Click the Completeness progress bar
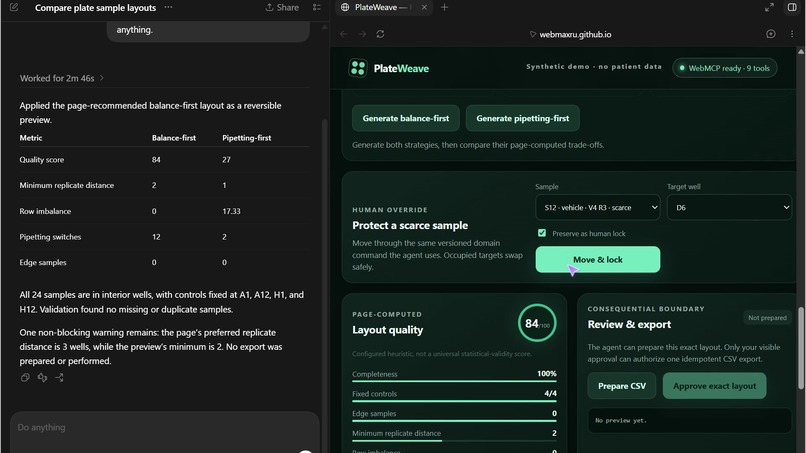The image size is (806, 453). (454, 381)
